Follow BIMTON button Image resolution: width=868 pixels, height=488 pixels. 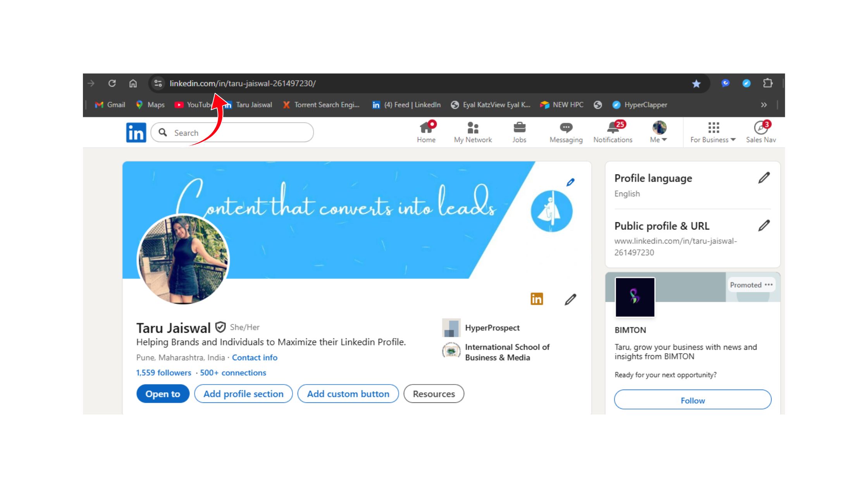(693, 400)
